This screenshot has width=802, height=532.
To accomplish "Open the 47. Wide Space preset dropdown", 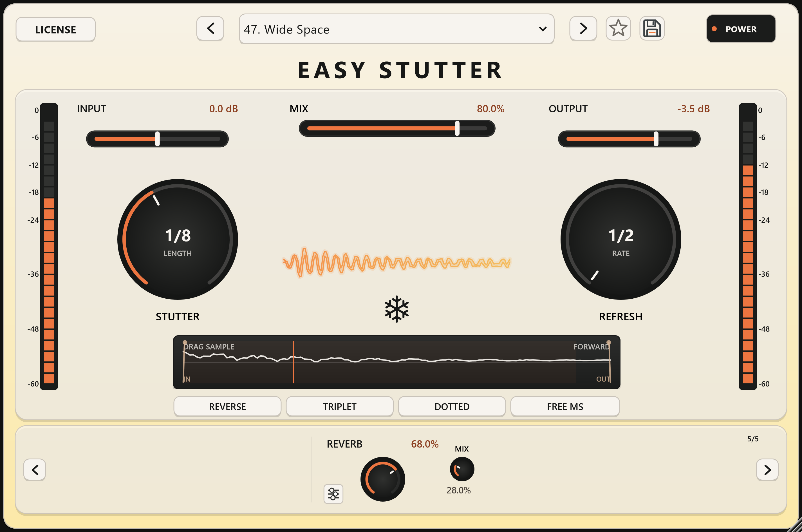I will (x=396, y=29).
